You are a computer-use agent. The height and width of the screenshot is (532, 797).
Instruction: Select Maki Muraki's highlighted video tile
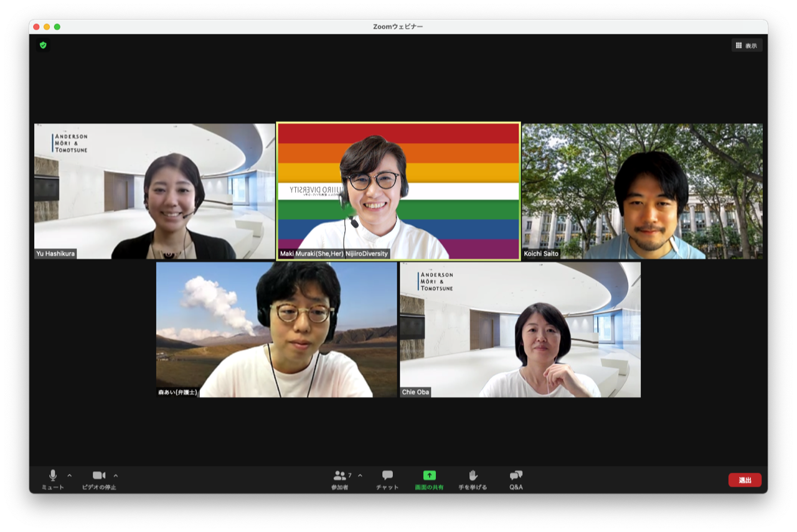(x=398, y=191)
